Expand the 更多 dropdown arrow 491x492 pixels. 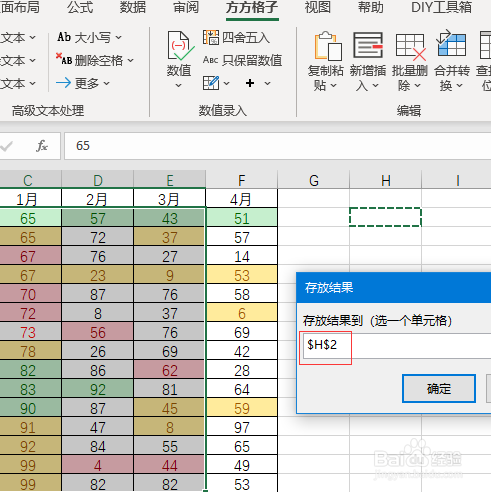tap(106, 83)
